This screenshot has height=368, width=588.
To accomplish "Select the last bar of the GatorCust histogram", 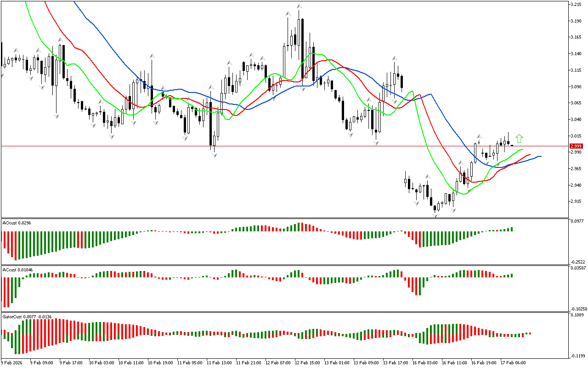I will [x=530, y=333].
